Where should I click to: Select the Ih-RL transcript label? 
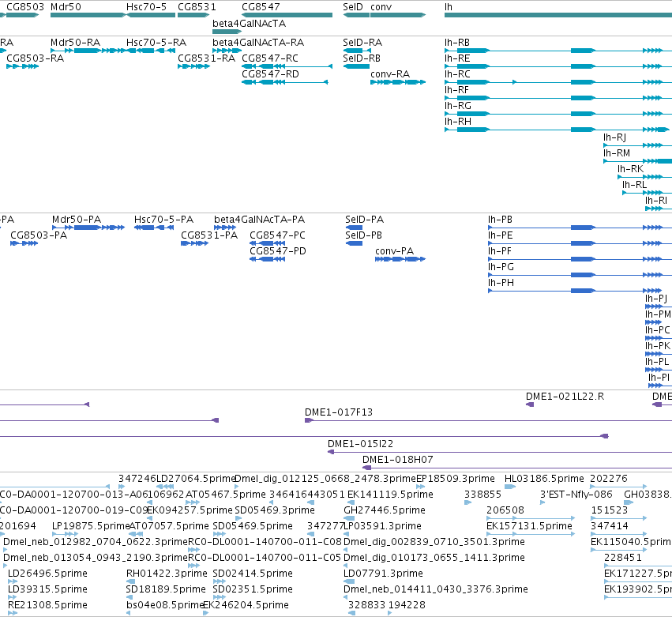point(634,184)
